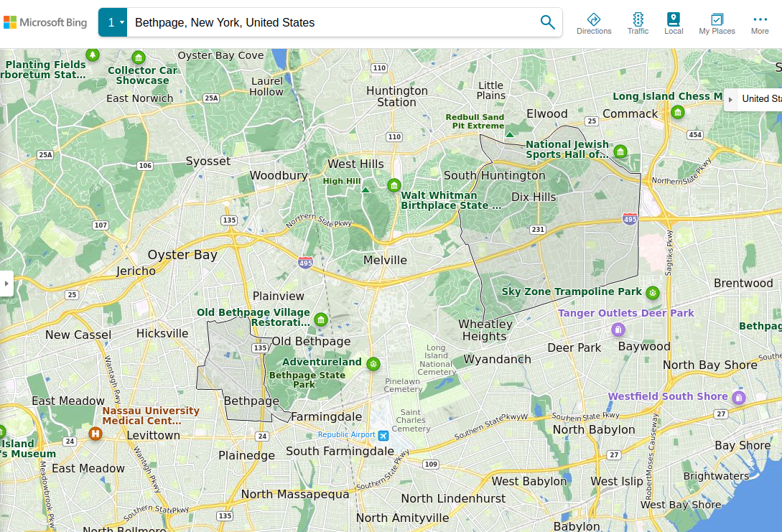Click the Long Island National Cemetery label
Viewport: 782px width, 532px height.
click(x=437, y=360)
